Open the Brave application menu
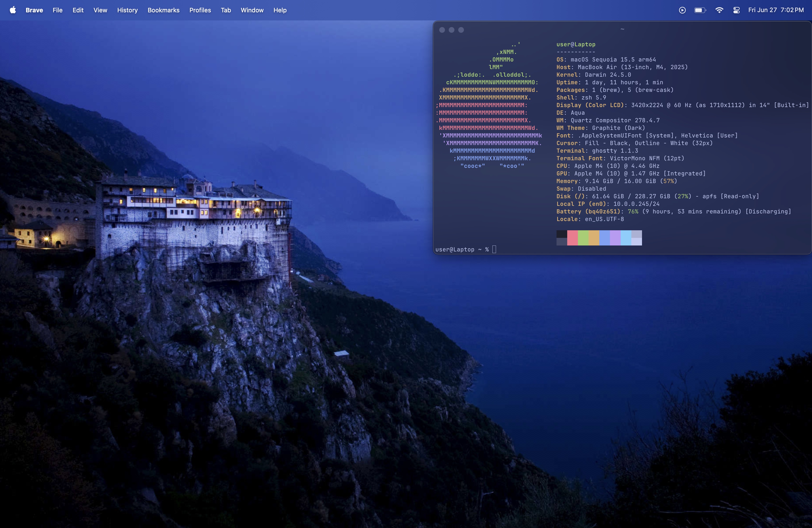 34,10
